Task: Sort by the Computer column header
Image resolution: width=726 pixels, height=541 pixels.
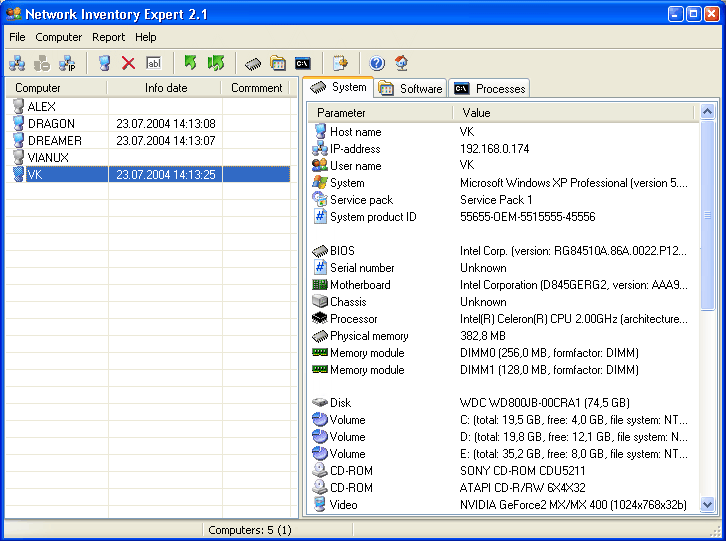Action: [x=56, y=88]
